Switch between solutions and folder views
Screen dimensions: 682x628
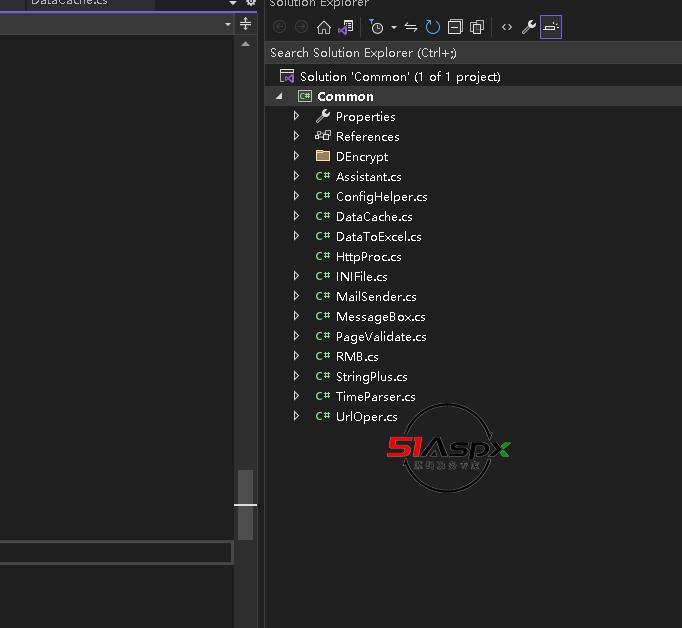(344, 27)
